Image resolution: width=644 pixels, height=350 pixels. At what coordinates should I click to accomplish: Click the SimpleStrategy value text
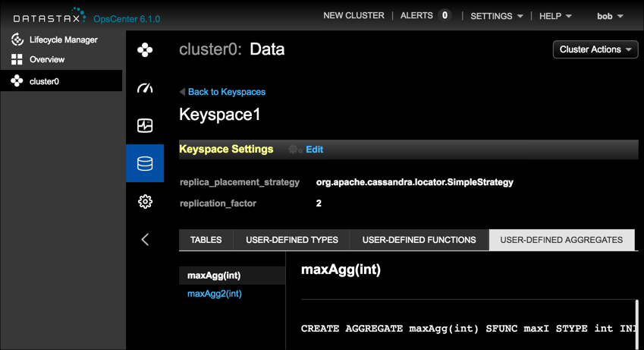click(415, 182)
